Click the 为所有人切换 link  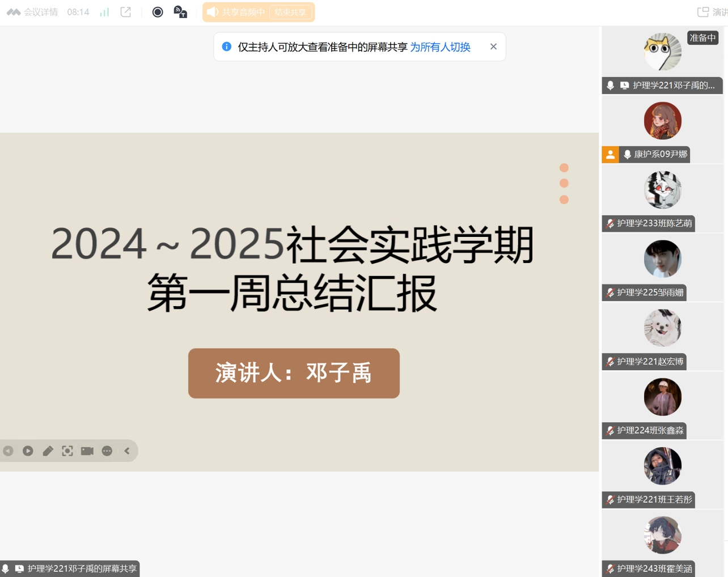point(440,47)
